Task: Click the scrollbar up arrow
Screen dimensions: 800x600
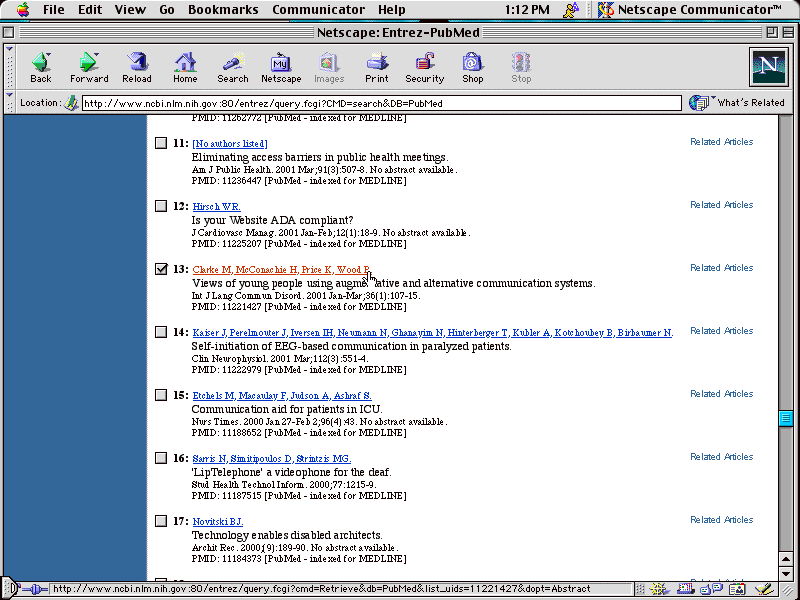Action: [786, 559]
